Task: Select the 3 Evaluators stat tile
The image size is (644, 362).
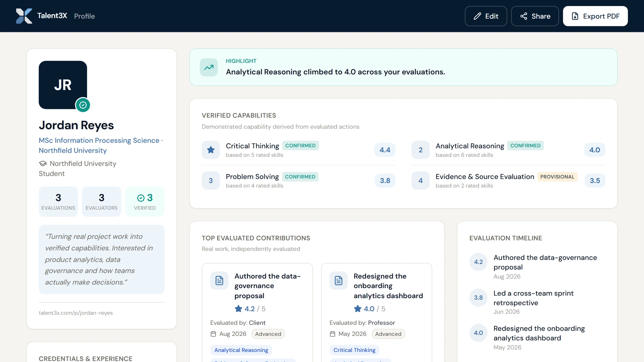Action: (102, 202)
